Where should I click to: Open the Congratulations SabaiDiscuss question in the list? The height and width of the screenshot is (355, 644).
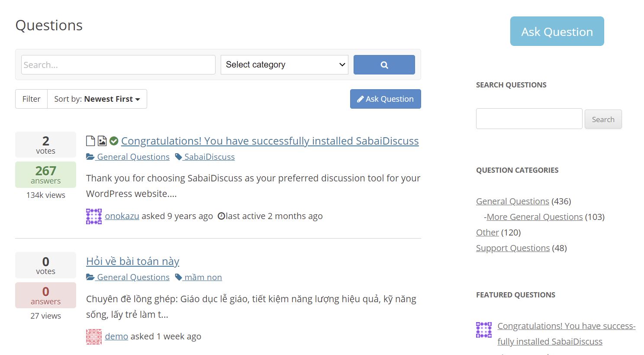point(270,141)
